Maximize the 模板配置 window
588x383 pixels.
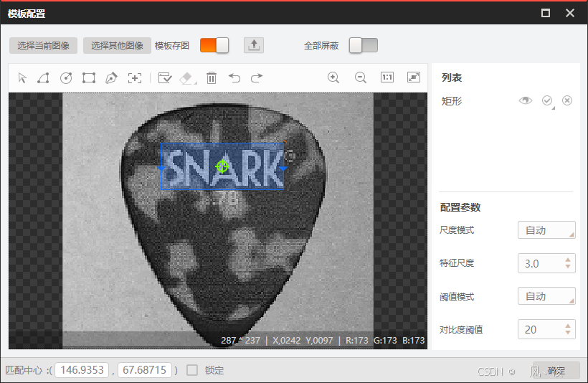pos(546,13)
